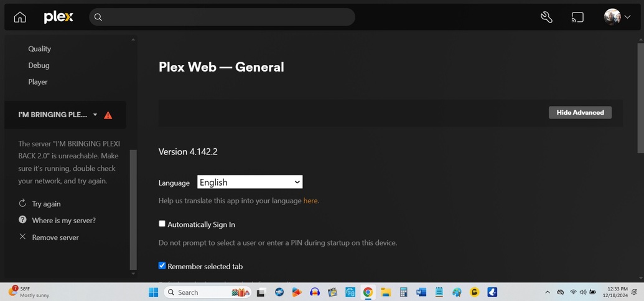Open File Explorer folder icon on taskbar

tap(385, 292)
